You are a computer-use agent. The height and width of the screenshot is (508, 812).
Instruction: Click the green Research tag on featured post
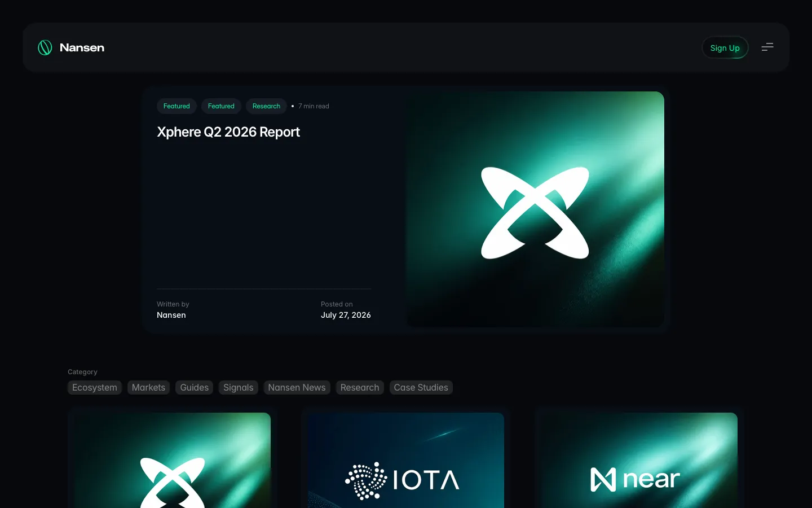pyautogui.click(x=266, y=106)
